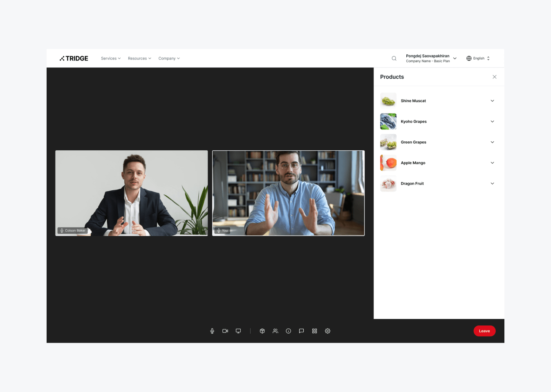Expand the Kyoho Grapes product row
This screenshot has width=551, height=392.
pos(492,122)
